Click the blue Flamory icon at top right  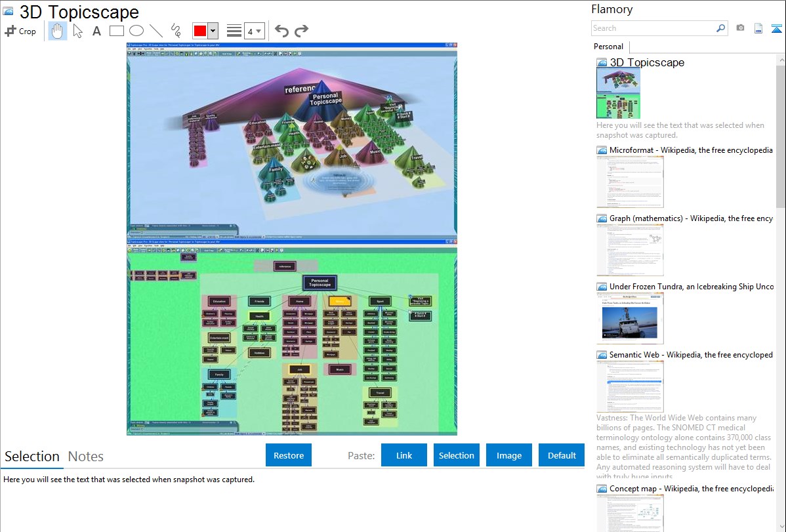click(x=776, y=29)
